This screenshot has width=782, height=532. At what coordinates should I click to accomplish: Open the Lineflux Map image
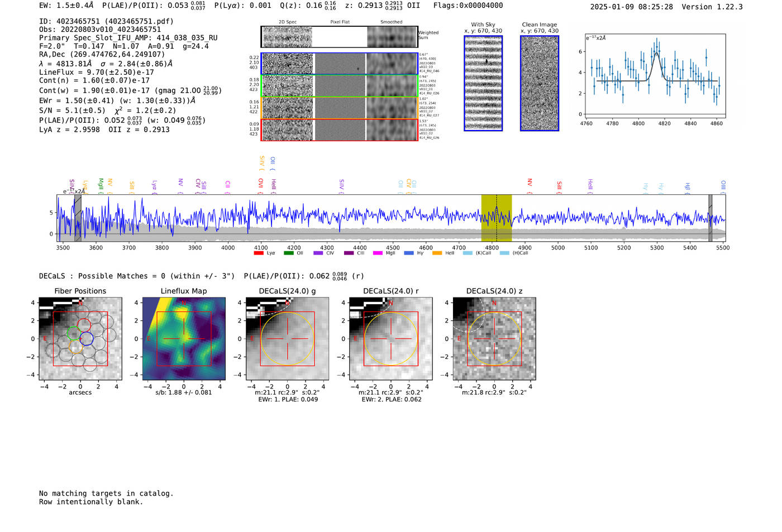184,338
